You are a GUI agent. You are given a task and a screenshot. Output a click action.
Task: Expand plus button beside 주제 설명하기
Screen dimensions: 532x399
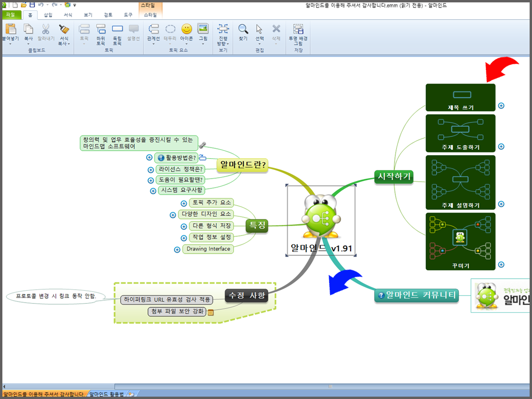coord(501,204)
